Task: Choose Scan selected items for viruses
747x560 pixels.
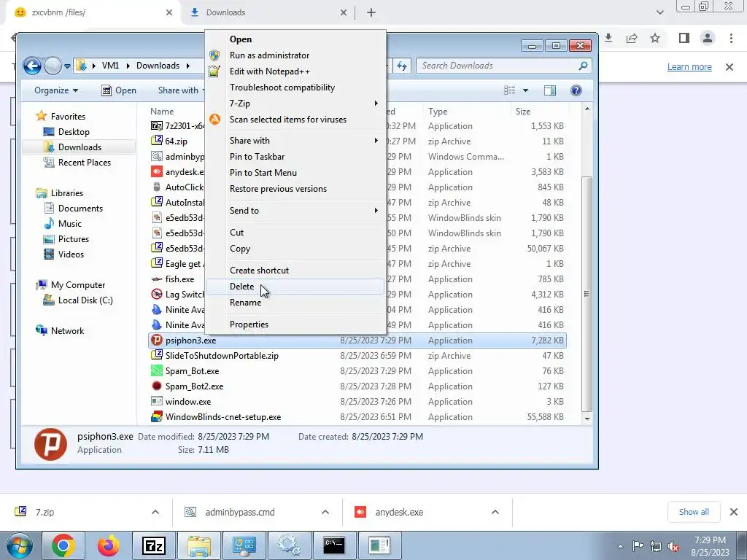Action: [x=295, y=120]
